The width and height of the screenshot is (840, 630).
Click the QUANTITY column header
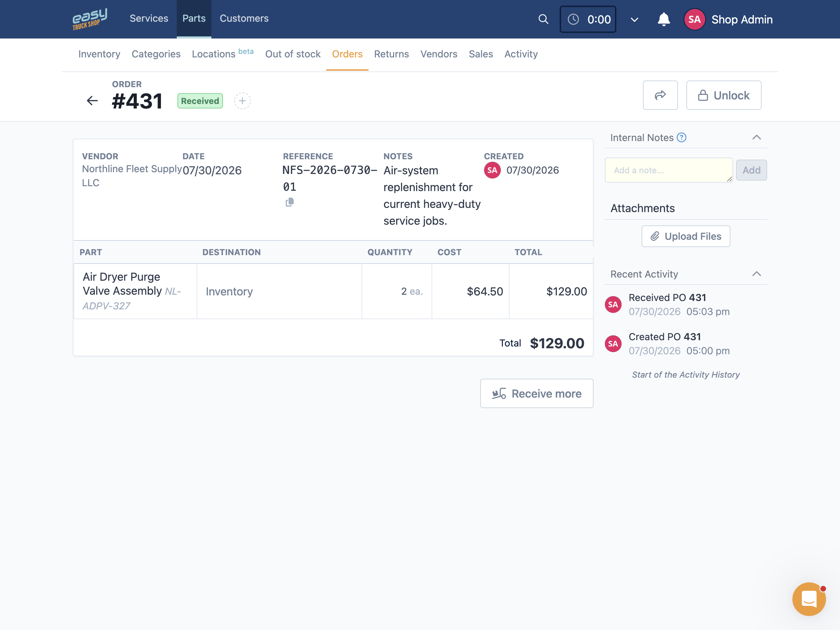[390, 252]
